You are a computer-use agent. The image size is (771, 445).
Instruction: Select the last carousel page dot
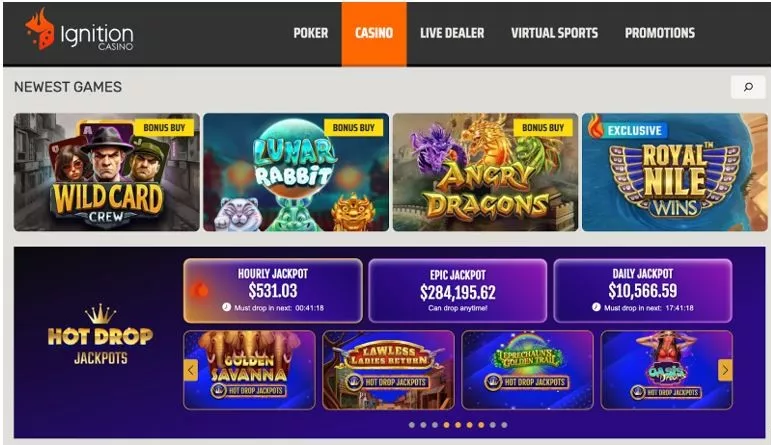click(504, 425)
